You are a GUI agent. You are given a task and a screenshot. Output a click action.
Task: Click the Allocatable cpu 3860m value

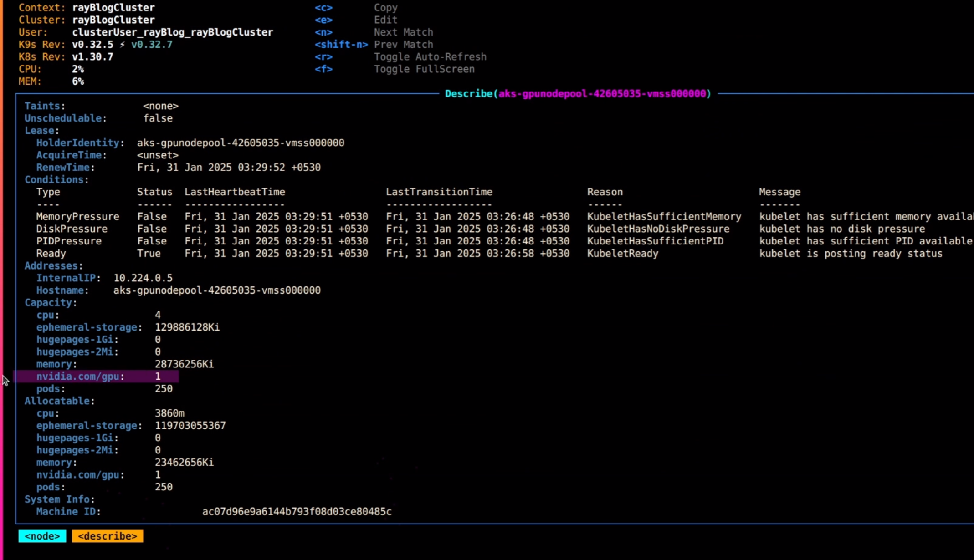tap(169, 413)
